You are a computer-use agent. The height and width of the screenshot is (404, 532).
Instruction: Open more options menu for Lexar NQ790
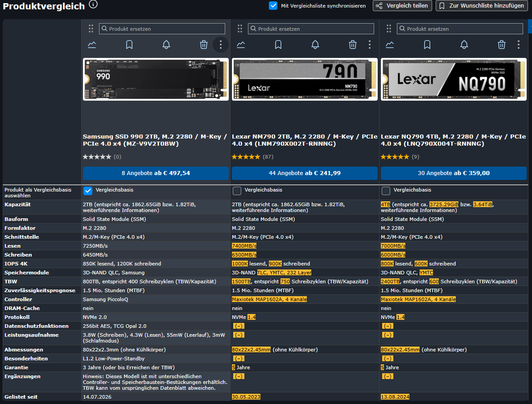tap(519, 45)
